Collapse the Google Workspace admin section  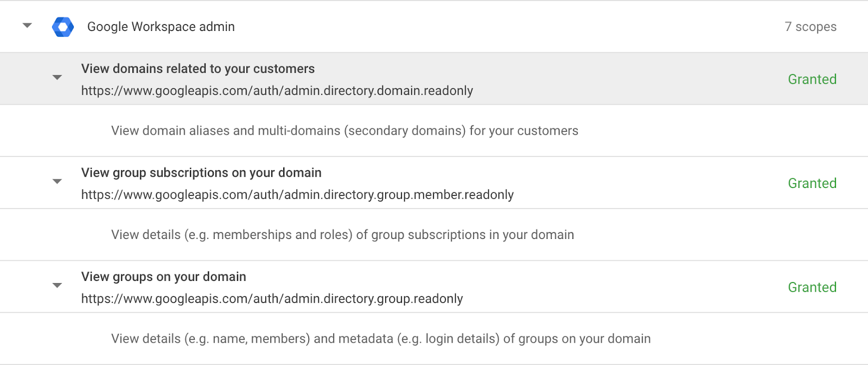pos(27,26)
